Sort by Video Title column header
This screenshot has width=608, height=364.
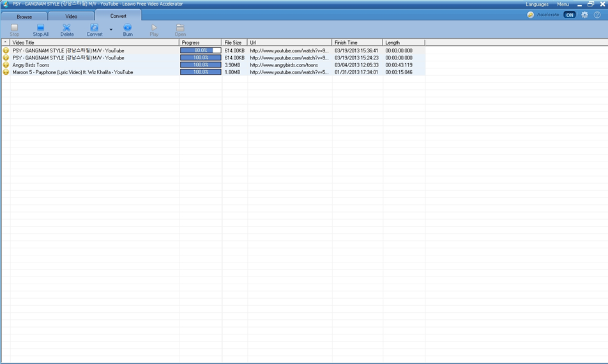[x=95, y=42]
